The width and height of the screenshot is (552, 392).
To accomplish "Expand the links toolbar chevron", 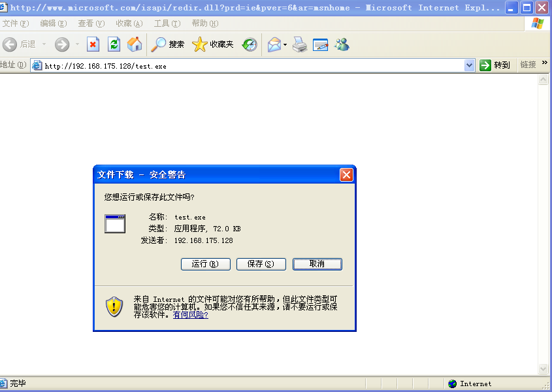I will click(545, 62).
